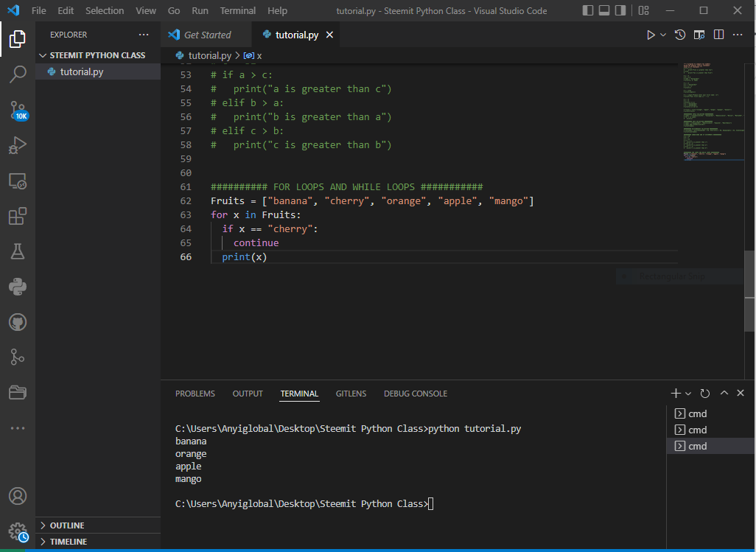Switch to the Get Started tab

click(x=207, y=35)
